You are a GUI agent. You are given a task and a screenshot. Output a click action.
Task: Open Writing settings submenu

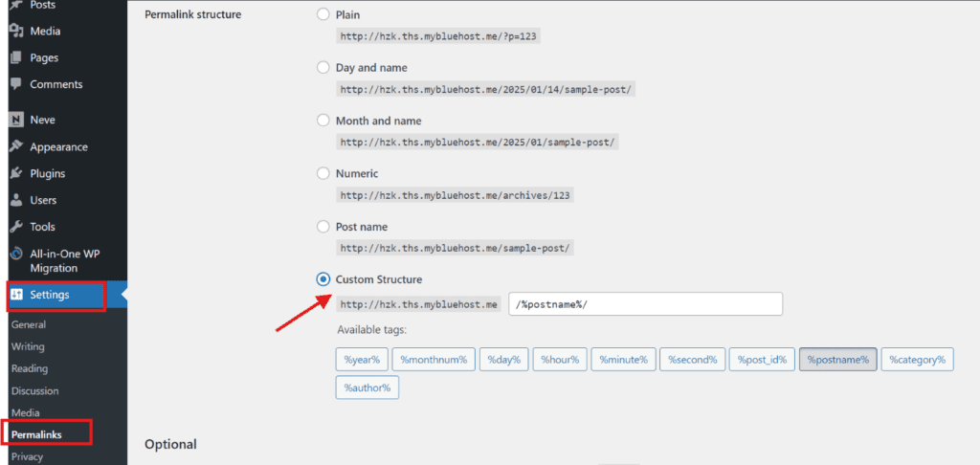(x=28, y=347)
